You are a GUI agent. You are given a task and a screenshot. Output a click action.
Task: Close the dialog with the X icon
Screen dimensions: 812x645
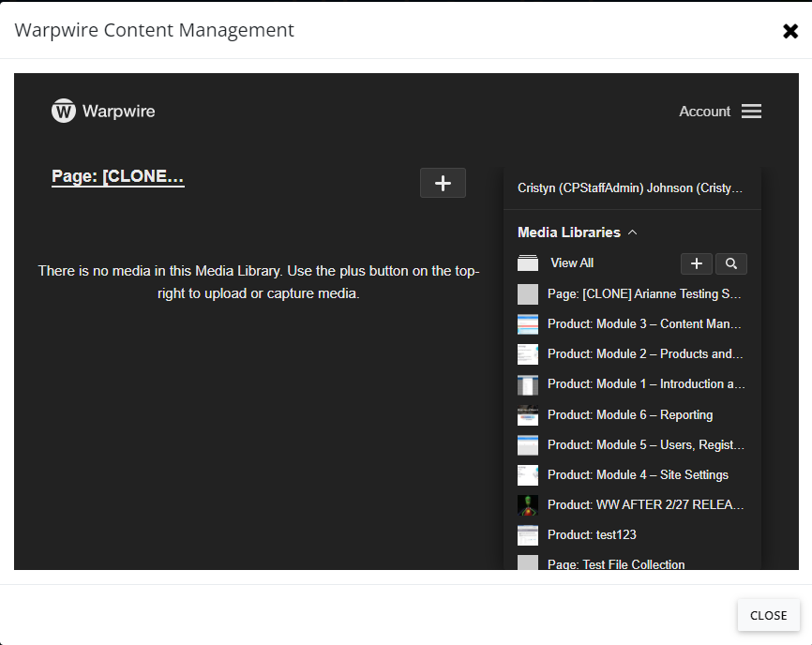pos(790,31)
